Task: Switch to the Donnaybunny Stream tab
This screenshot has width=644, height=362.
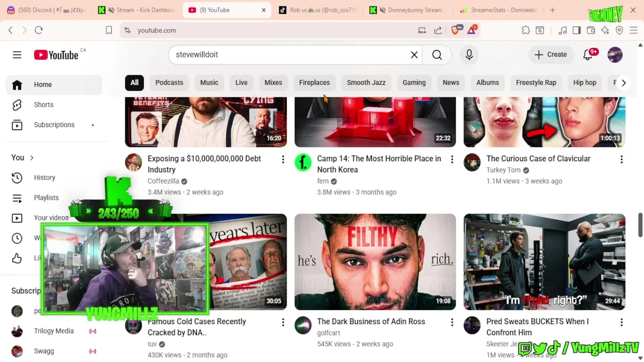Action: point(408,10)
